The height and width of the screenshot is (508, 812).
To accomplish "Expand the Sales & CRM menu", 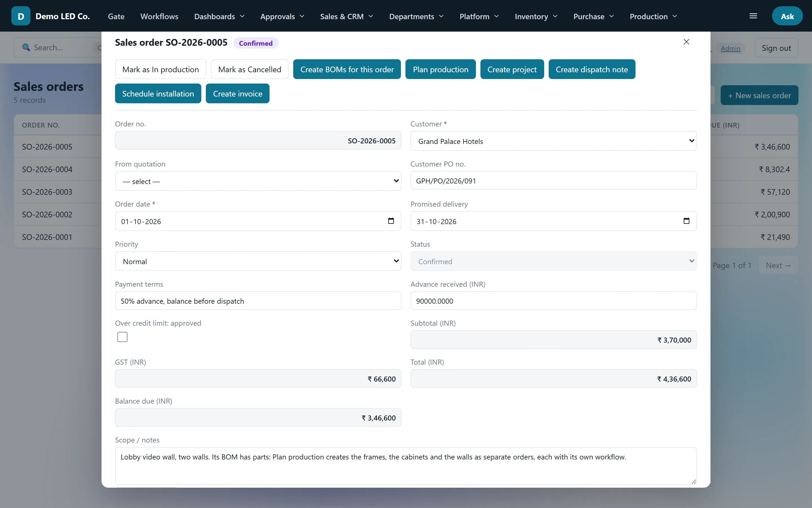I will tap(347, 16).
